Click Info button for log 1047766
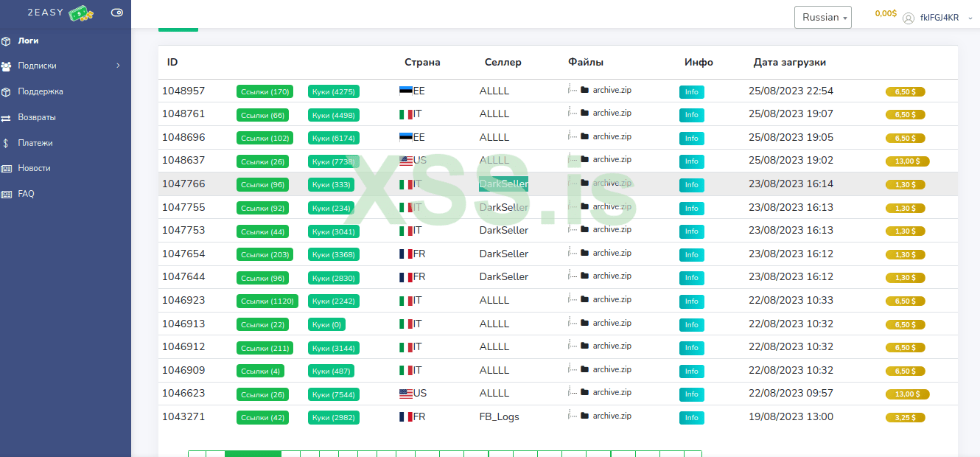980x457 pixels. (691, 185)
